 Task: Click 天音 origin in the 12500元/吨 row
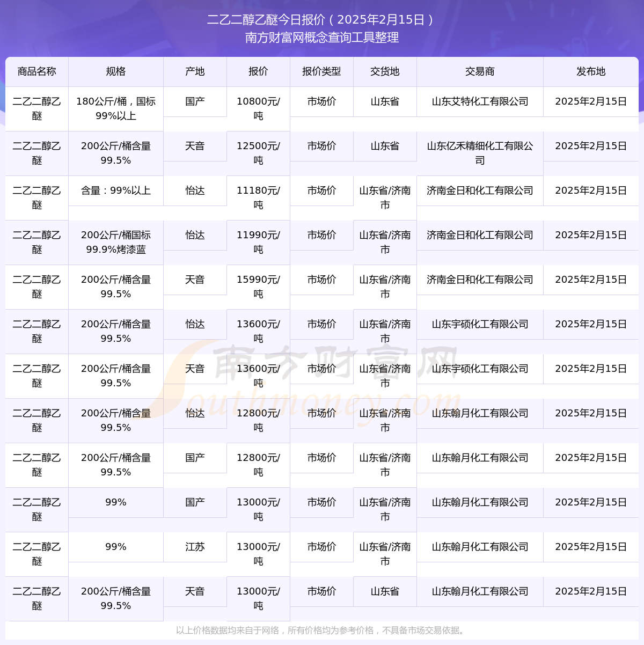point(195,146)
